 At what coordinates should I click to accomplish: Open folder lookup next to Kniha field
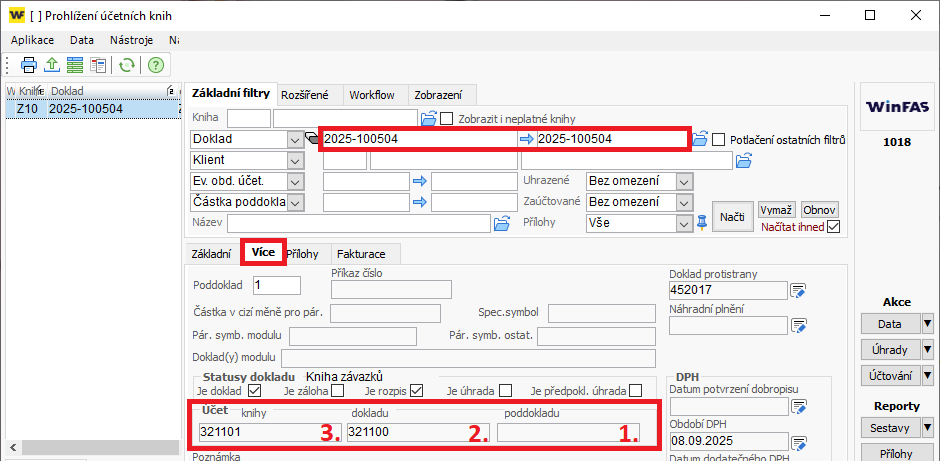429,118
